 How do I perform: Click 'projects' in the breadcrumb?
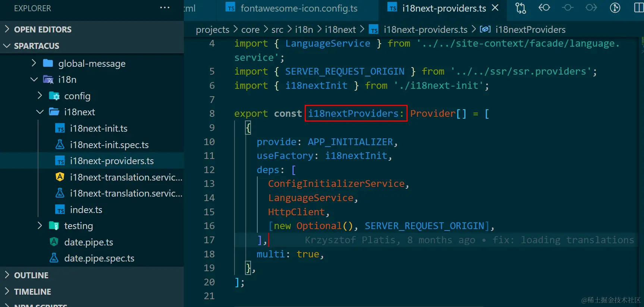click(x=213, y=29)
